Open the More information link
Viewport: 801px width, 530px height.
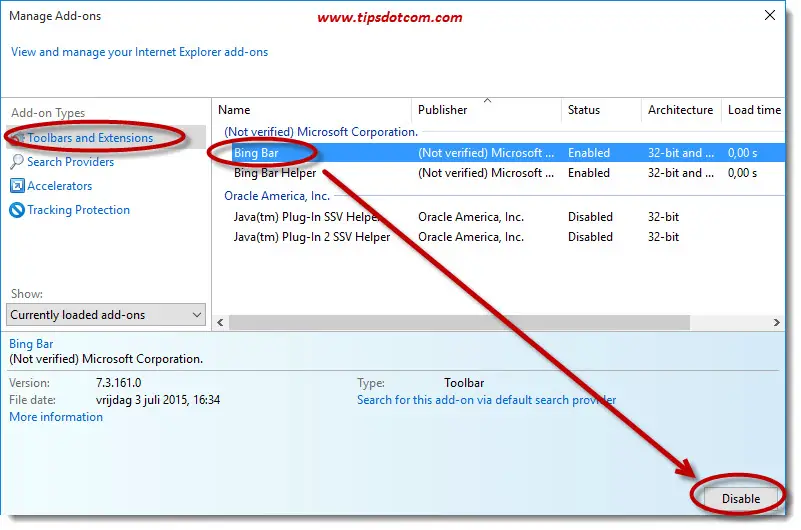(56, 417)
